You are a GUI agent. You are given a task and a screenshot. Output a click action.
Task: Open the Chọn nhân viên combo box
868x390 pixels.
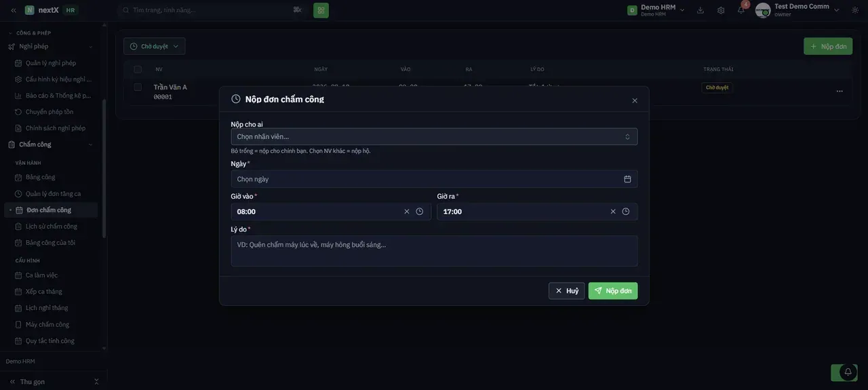[x=434, y=137]
